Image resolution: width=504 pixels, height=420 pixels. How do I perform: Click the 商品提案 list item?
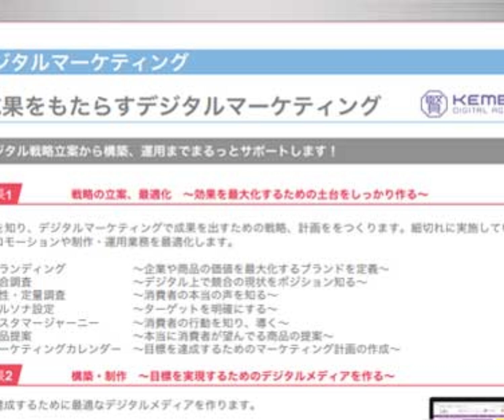(15, 336)
